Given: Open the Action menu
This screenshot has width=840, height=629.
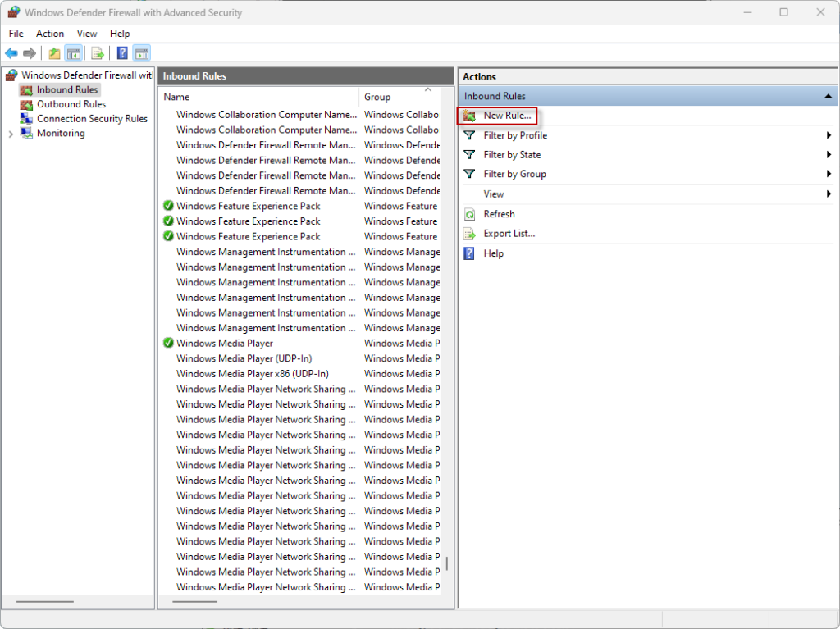Looking at the screenshot, I should pos(50,34).
